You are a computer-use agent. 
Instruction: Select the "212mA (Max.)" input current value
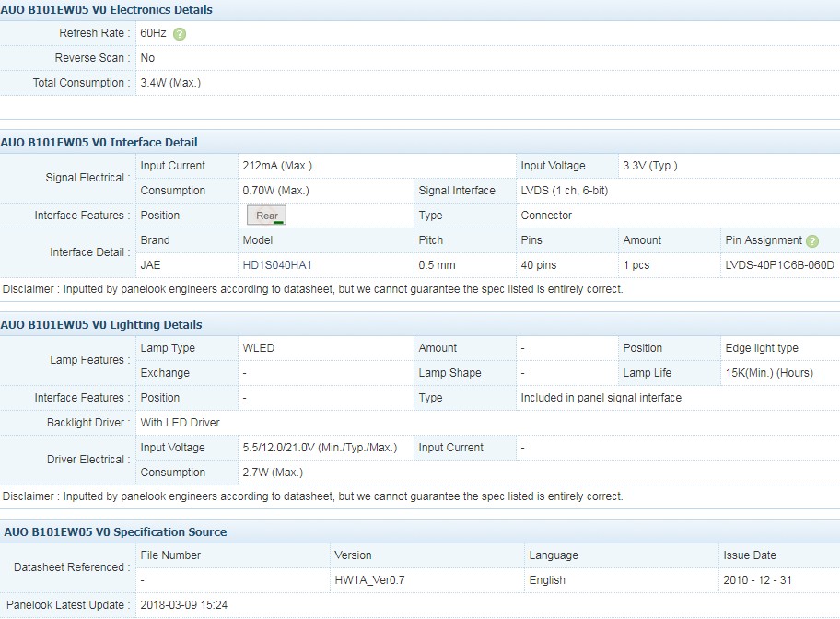[x=277, y=166]
